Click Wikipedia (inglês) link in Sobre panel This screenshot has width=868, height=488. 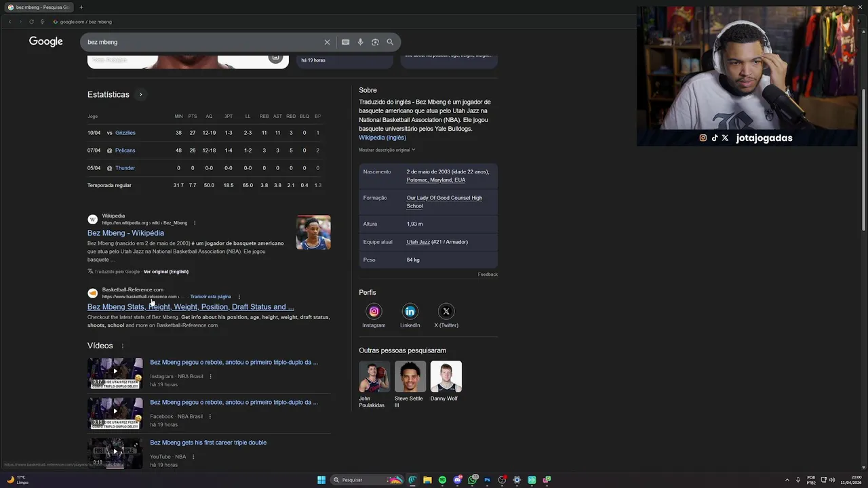click(382, 138)
